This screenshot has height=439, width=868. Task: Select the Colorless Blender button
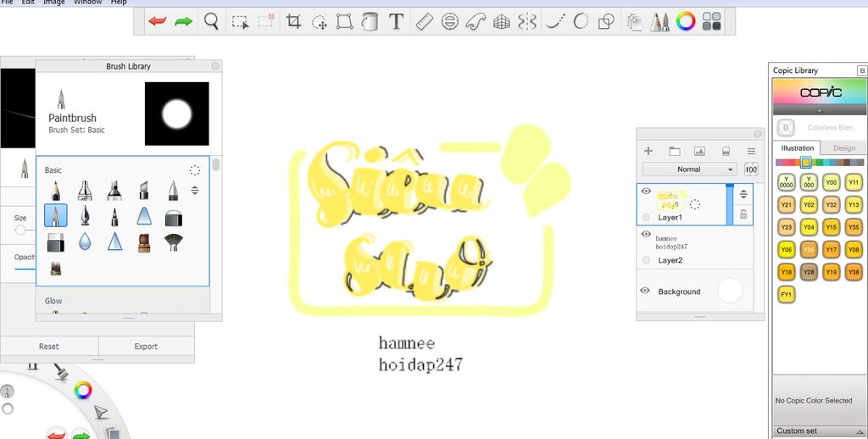click(786, 127)
